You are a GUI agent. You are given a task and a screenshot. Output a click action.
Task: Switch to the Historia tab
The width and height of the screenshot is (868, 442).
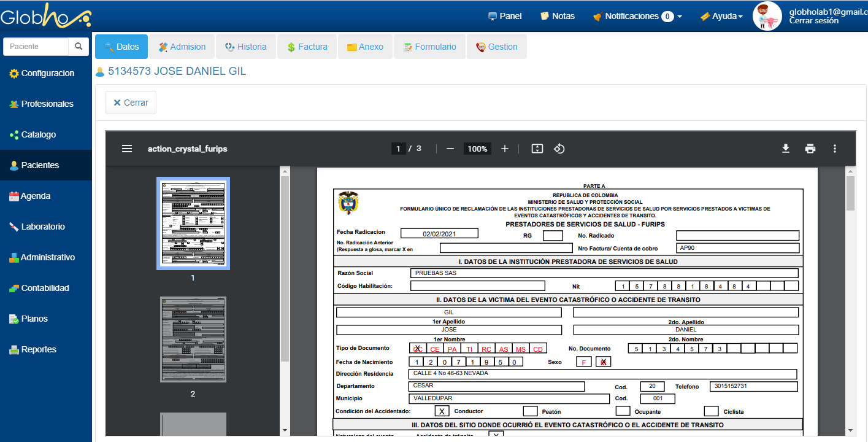click(246, 47)
